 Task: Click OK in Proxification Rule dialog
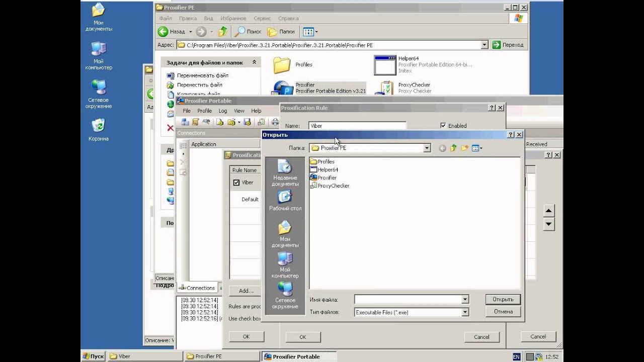click(303, 337)
